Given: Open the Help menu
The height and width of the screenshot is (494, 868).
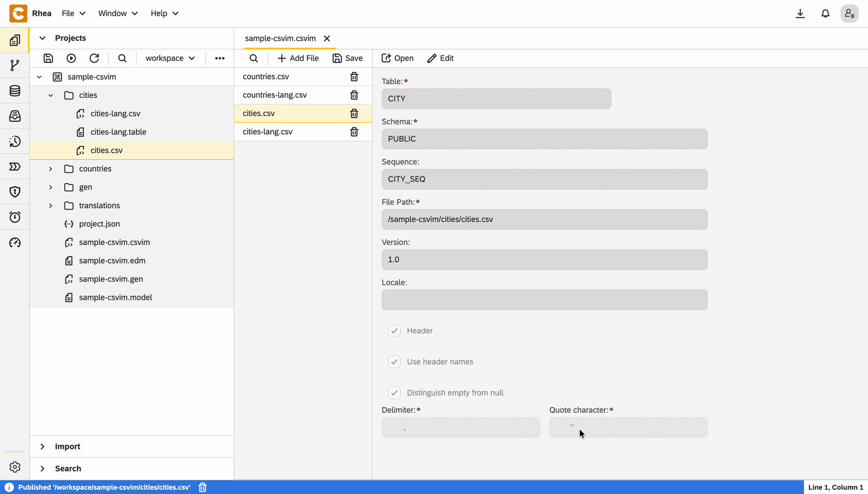Looking at the screenshot, I should pos(164,13).
